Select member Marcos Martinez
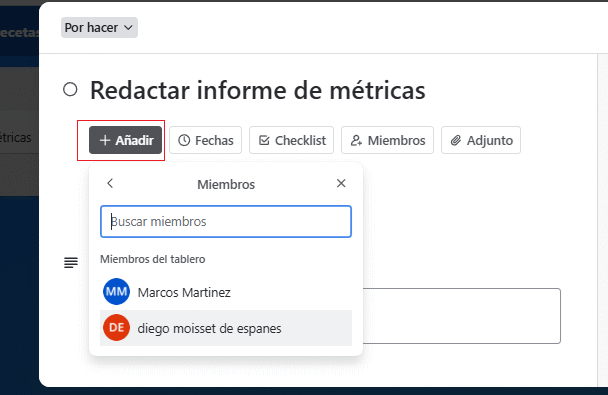The image size is (608, 395). pos(226,292)
